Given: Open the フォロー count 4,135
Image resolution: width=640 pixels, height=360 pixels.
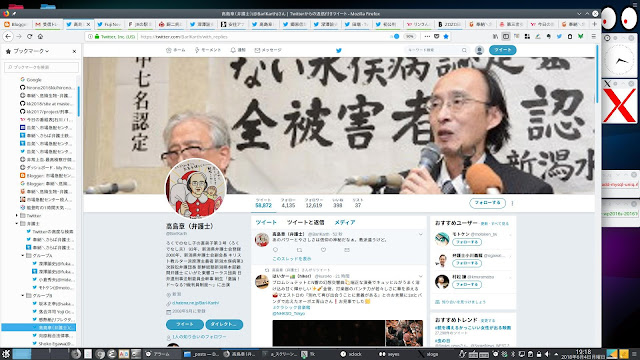Looking at the screenshot, I should tap(288, 203).
